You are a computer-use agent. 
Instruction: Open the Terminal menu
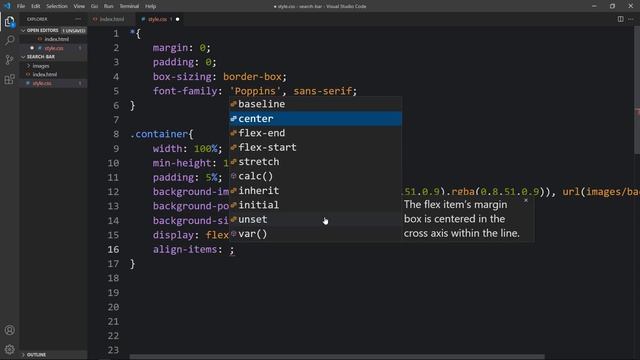(129, 6)
